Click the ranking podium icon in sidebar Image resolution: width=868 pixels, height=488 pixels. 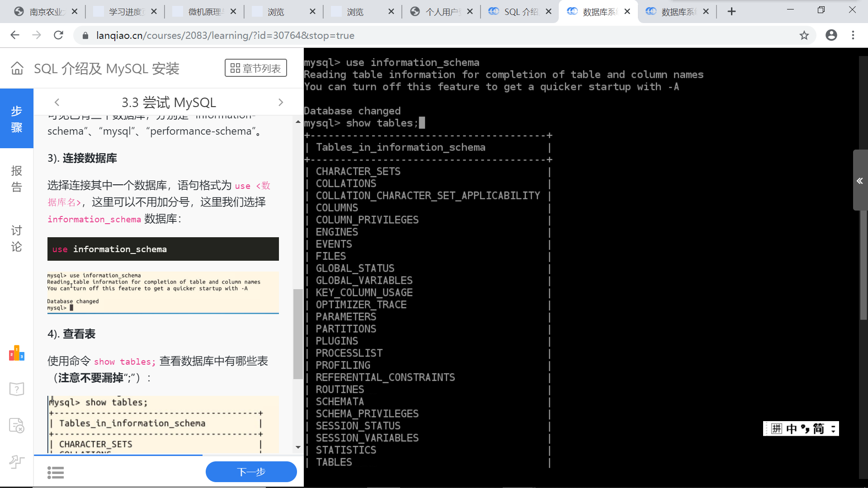pyautogui.click(x=17, y=353)
